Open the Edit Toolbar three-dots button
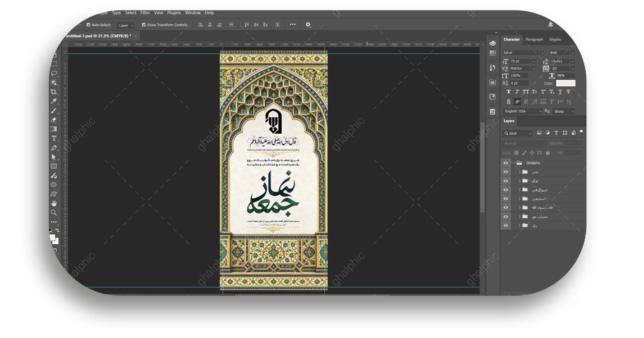Screen dimensions: 644x338 (x=54, y=222)
